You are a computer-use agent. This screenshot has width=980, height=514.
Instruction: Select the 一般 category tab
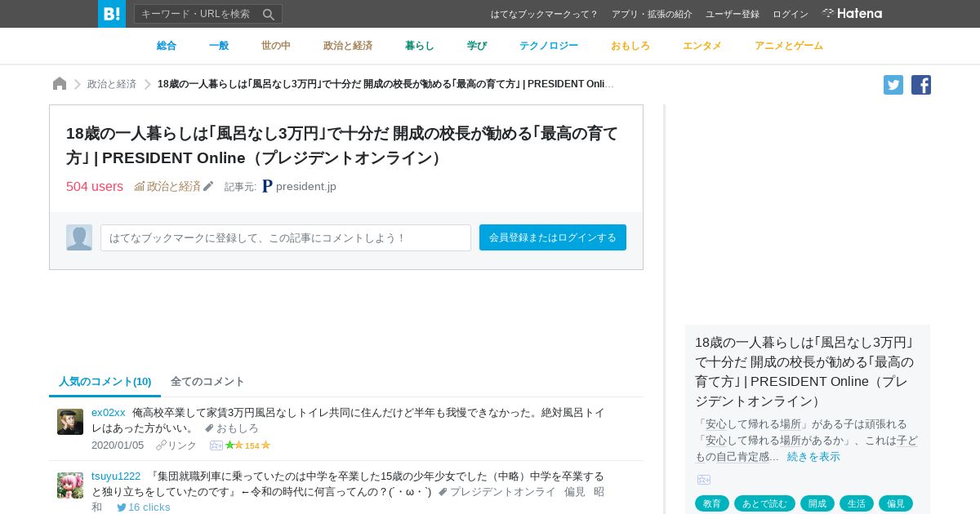(219, 46)
